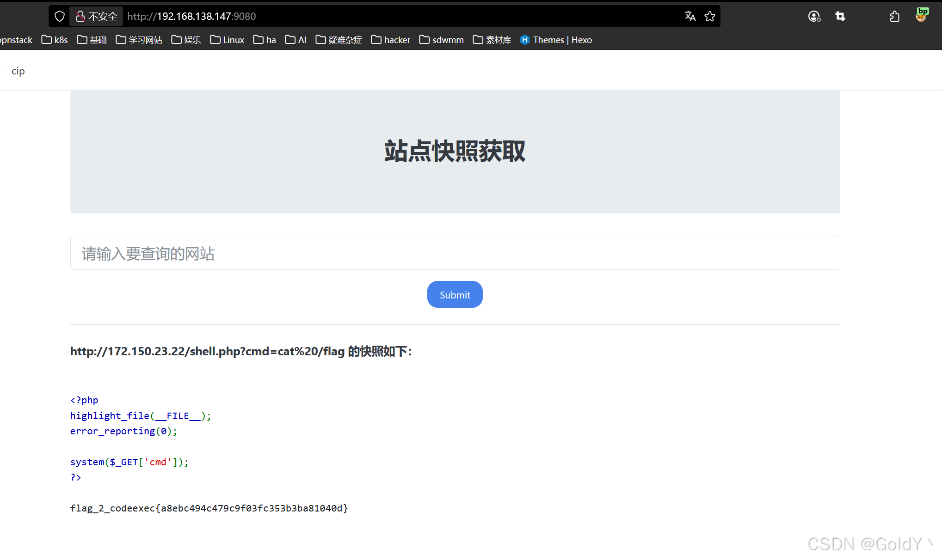
Task: Open the account profile icon
Action: point(814,17)
